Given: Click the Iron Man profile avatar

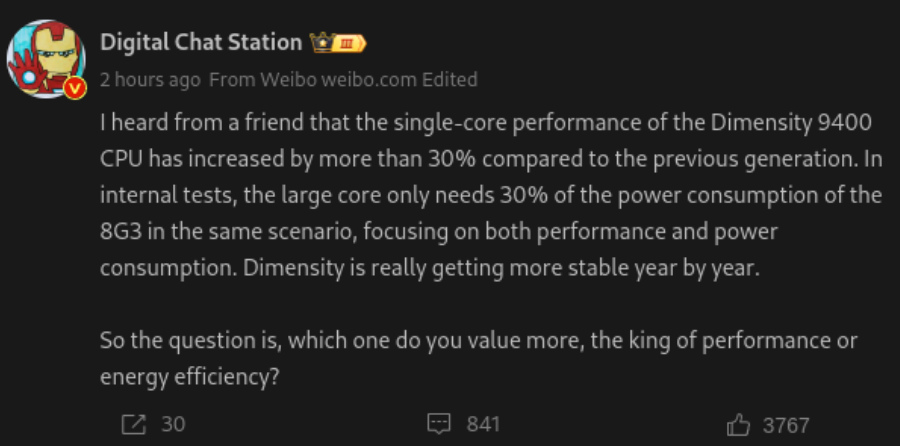Looking at the screenshot, I should point(46,58).
